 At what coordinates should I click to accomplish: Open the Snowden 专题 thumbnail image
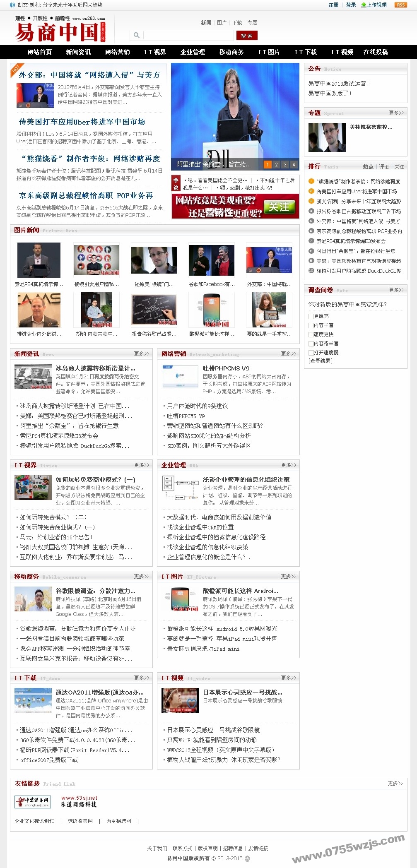pyautogui.click(x=327, y=137)
